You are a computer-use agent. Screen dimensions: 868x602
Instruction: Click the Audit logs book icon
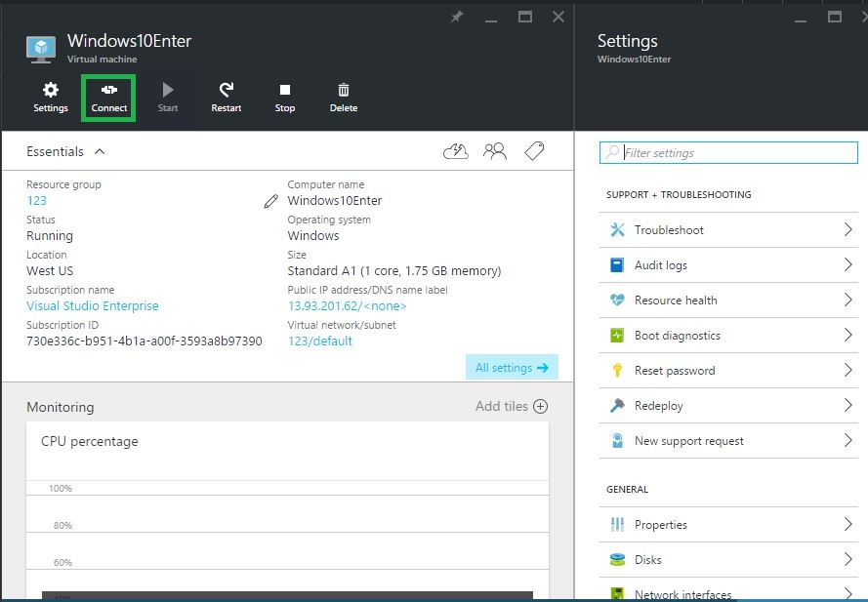[617, 265]
